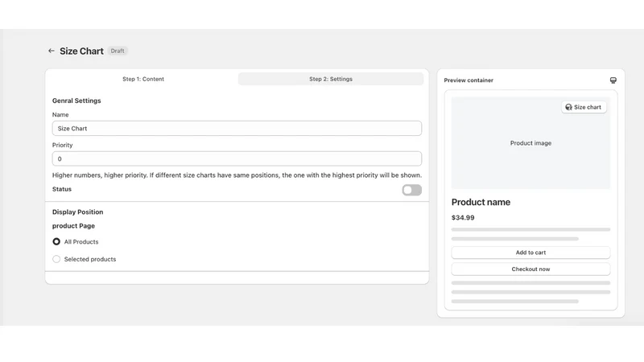Screen dimensions: 644x362
Task: Click the Preview container label
Action: 469,80
